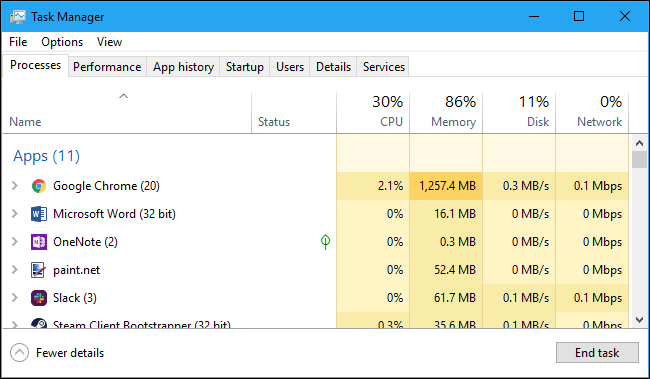Click OneNote's 0.3 MB memory cell

[446, 242]
